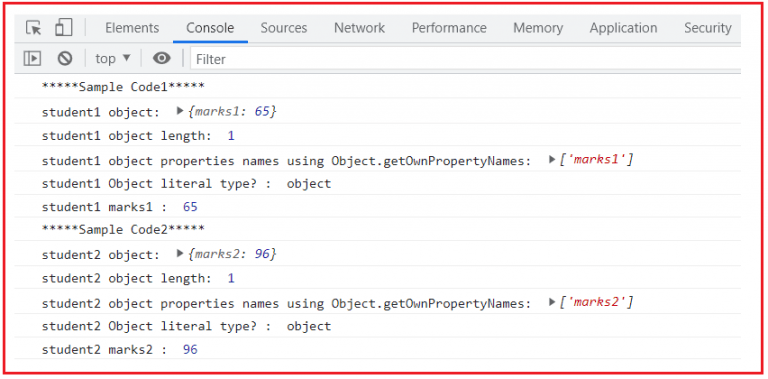
Task: Open the top context selector dropdown
Action: coord(113,59)
